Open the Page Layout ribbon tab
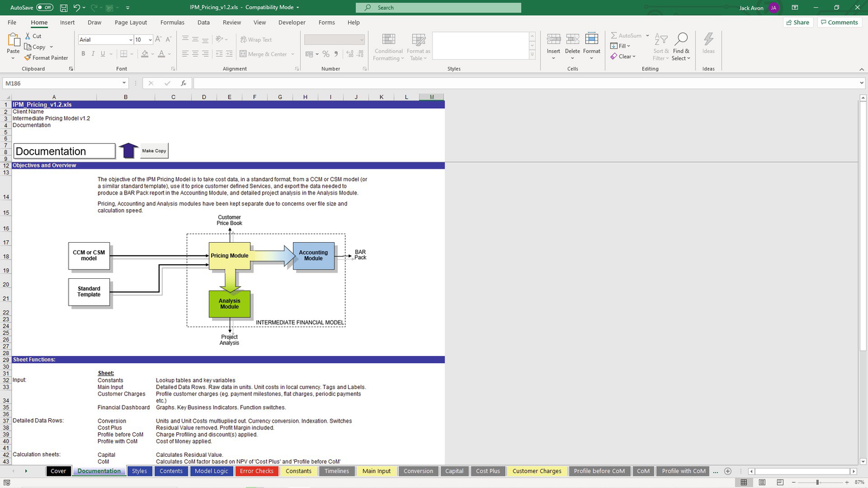 pyautogui.click(x=131, y=23)
